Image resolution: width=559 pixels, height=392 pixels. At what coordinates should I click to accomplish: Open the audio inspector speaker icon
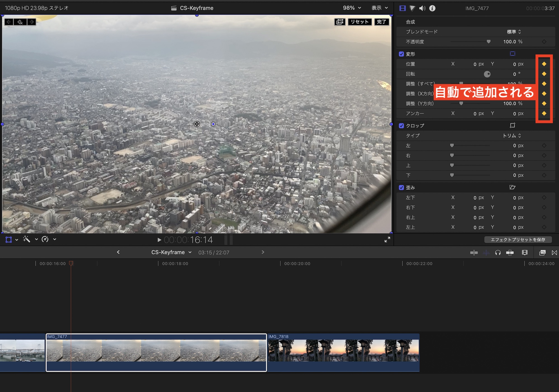(422, 8)
